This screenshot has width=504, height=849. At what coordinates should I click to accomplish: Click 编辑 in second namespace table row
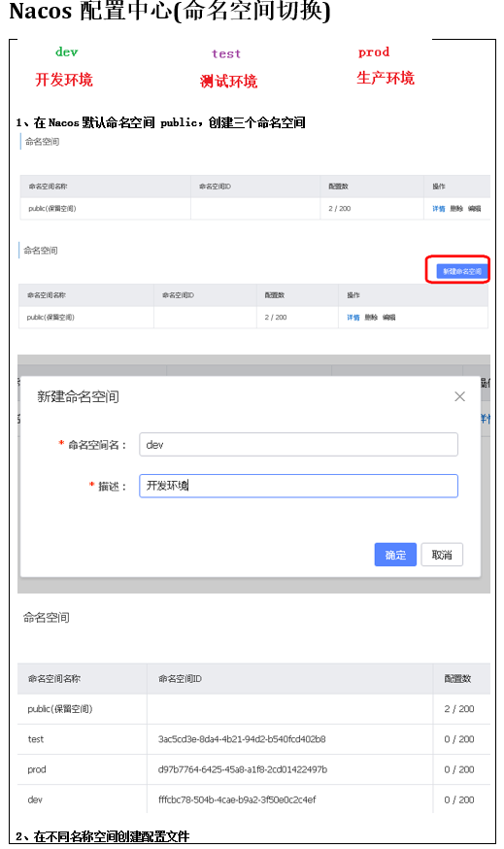coord(388,318)
